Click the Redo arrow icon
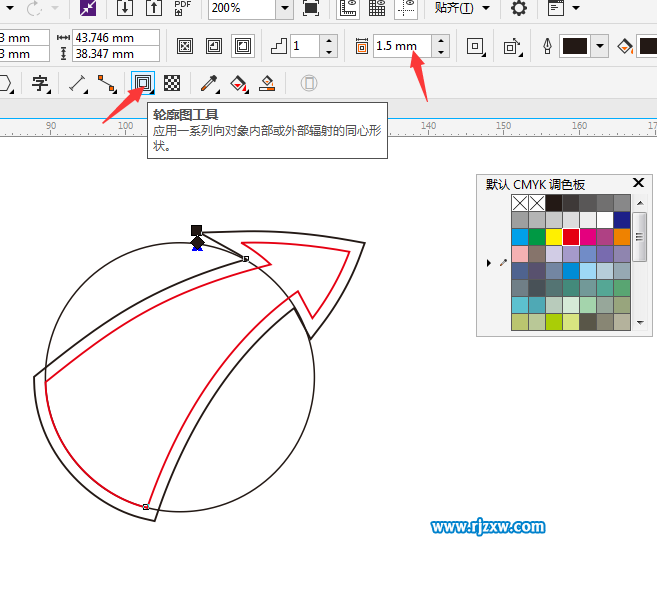 point(34,8)
